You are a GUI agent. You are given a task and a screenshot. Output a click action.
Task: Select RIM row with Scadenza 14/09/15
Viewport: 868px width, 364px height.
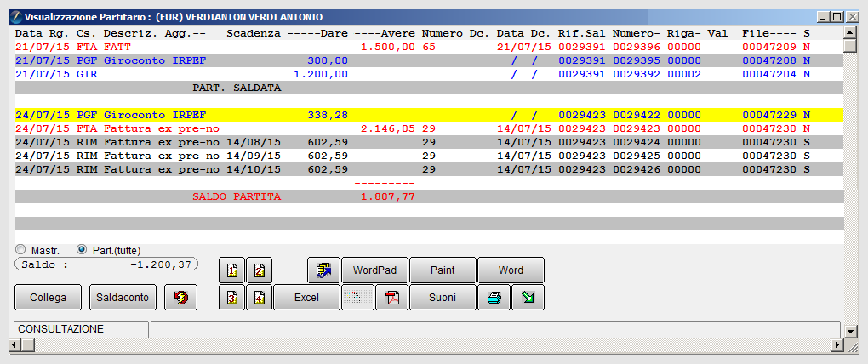pos(429,156)
